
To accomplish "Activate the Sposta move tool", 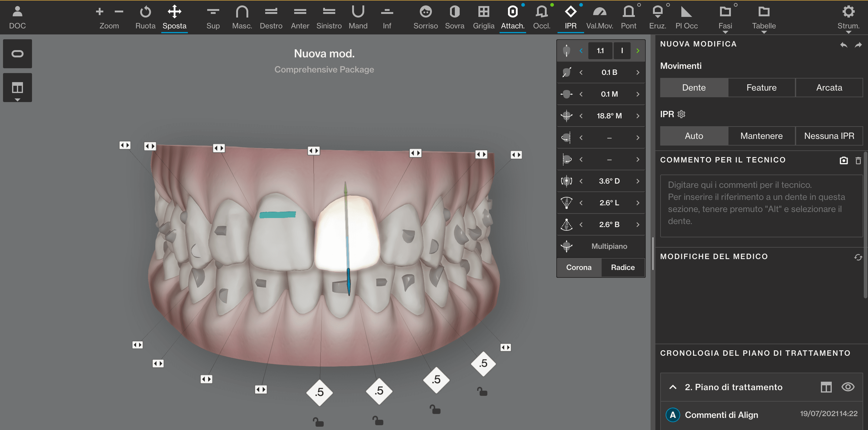I will pyautogui.click(x=174, y=18).
